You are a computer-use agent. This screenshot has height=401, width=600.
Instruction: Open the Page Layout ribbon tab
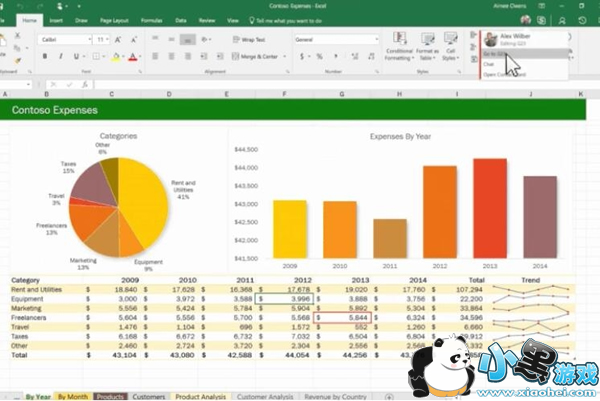[114, 21]
